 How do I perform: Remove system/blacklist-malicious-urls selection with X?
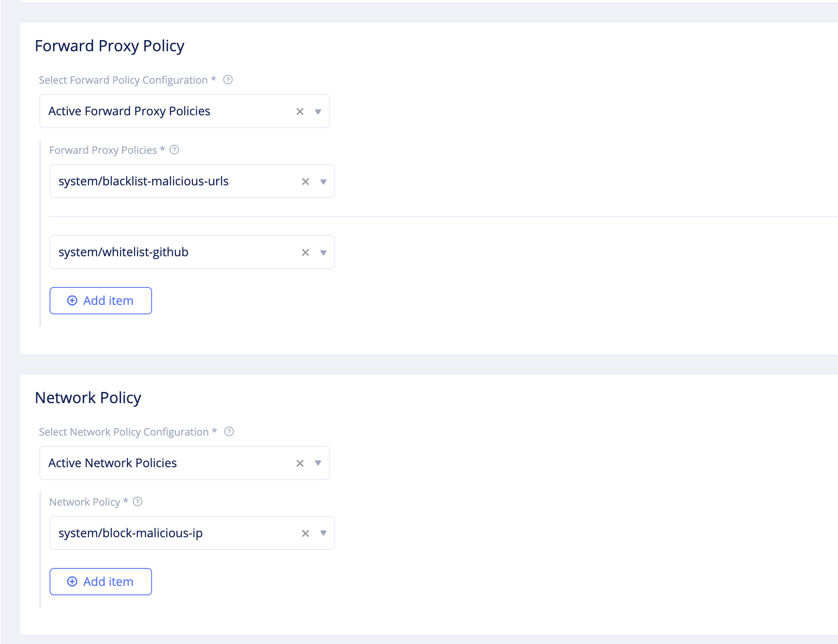click(x=305, y=181)
